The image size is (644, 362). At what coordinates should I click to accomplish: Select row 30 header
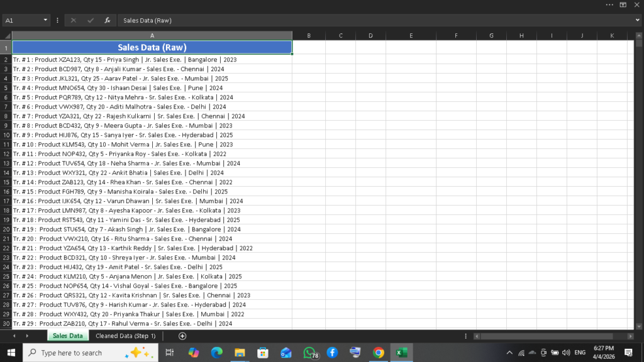pyautogui.click(x=6, y=324)
